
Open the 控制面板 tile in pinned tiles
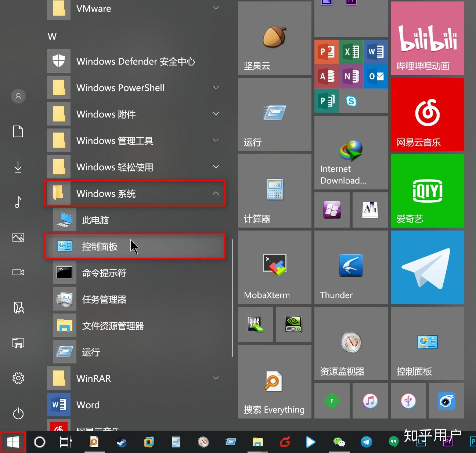click(427, 344)
